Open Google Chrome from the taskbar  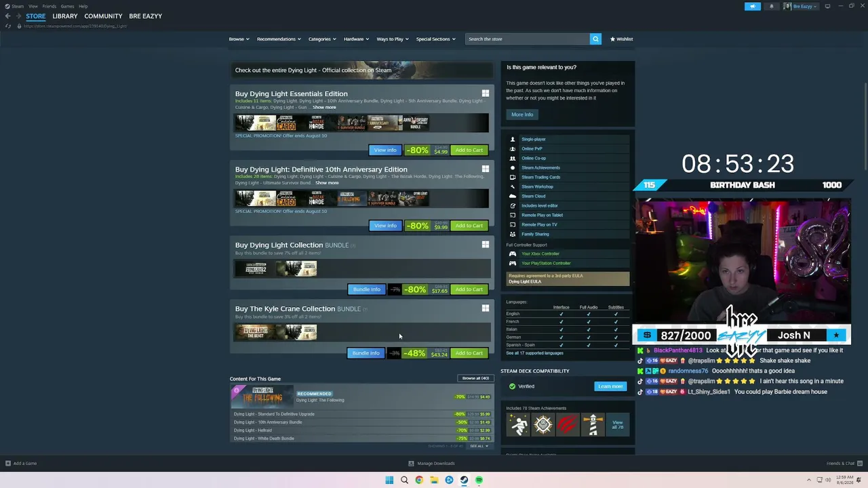coord(419,480)
